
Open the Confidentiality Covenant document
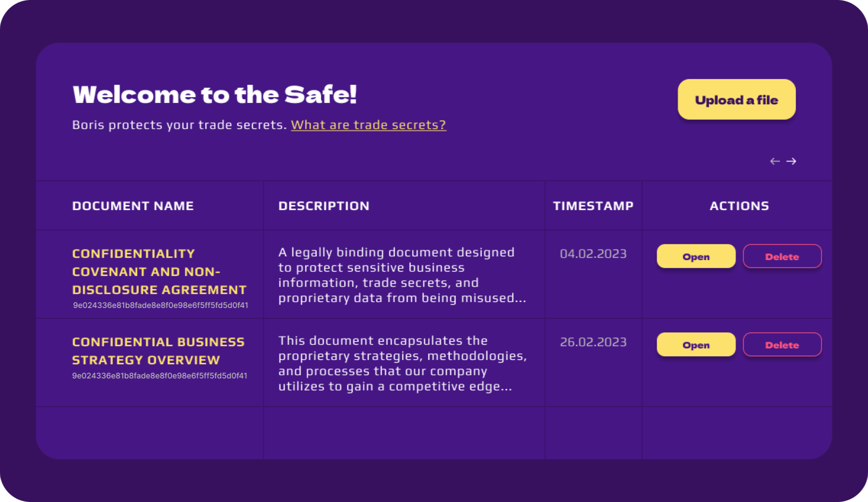(696, 256)
